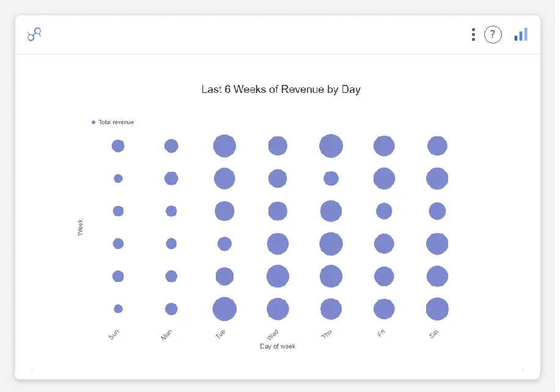Image resolution: width=560 pixels, height=392 pixels.
Task: Click the Tue axis label
Action: pyautogui.click(x=220, y=334)
